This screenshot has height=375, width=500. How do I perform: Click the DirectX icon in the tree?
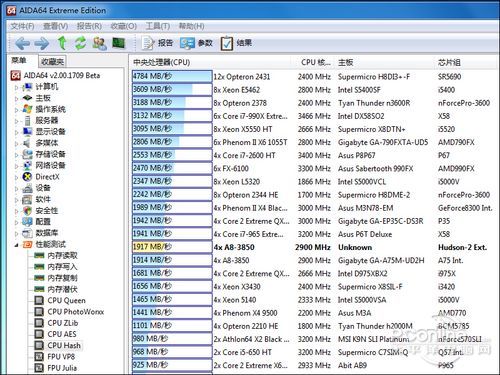[27, 177]
